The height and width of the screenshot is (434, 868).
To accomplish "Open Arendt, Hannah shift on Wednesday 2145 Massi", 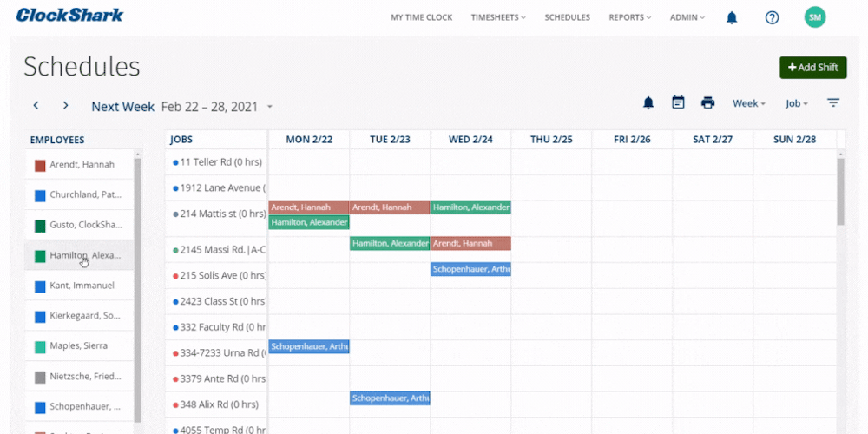I will pos(470,244).
